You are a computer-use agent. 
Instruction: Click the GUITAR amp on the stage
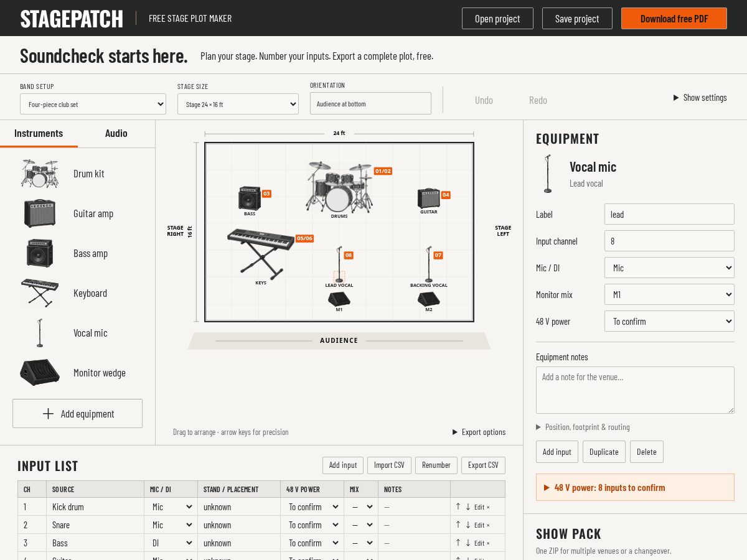[x=429, y=198]
